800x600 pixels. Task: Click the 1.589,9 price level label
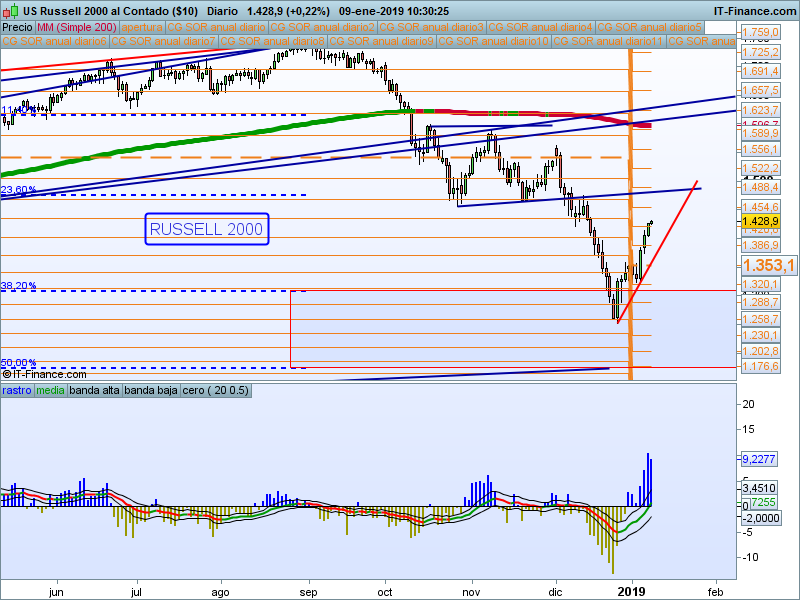760,133
